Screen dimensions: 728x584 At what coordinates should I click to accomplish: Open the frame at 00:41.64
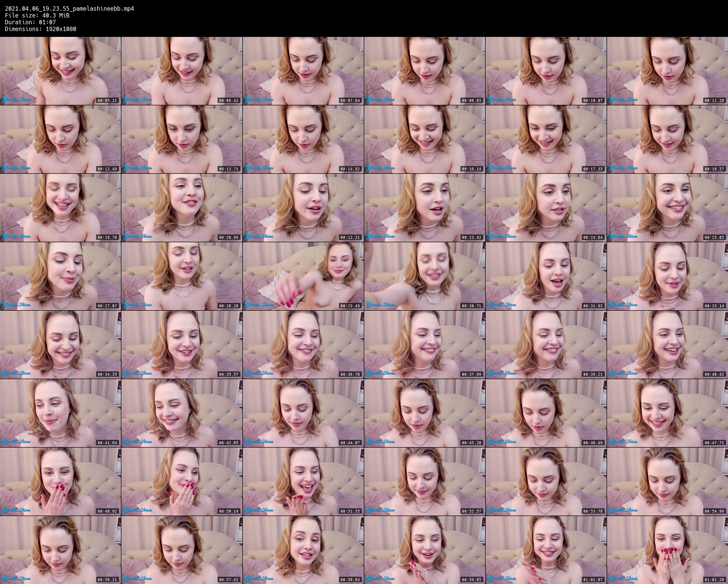coord(60,413)
